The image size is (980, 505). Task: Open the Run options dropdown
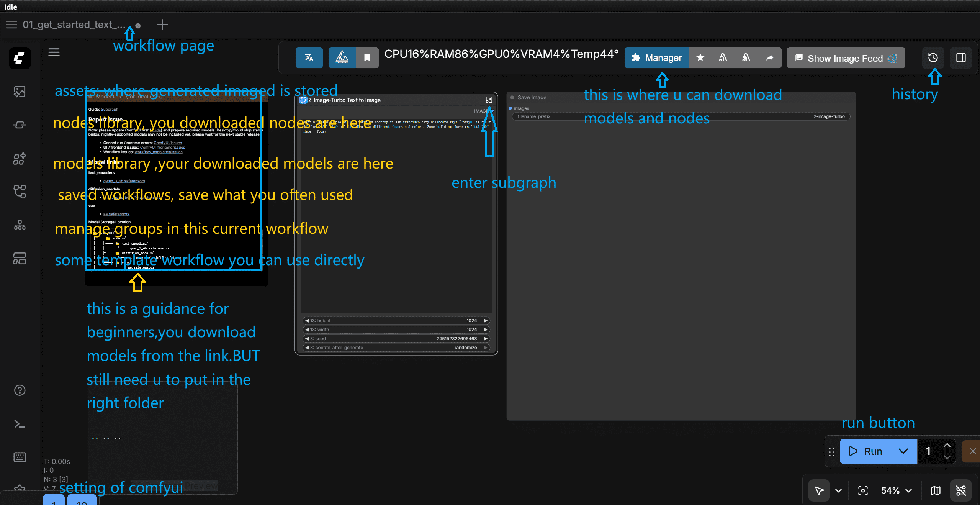tap(903, 451)
